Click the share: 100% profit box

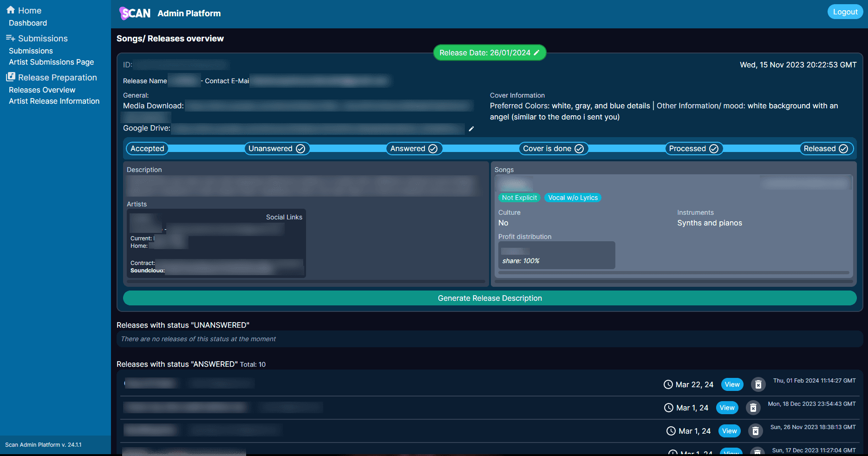pos(556,255)
